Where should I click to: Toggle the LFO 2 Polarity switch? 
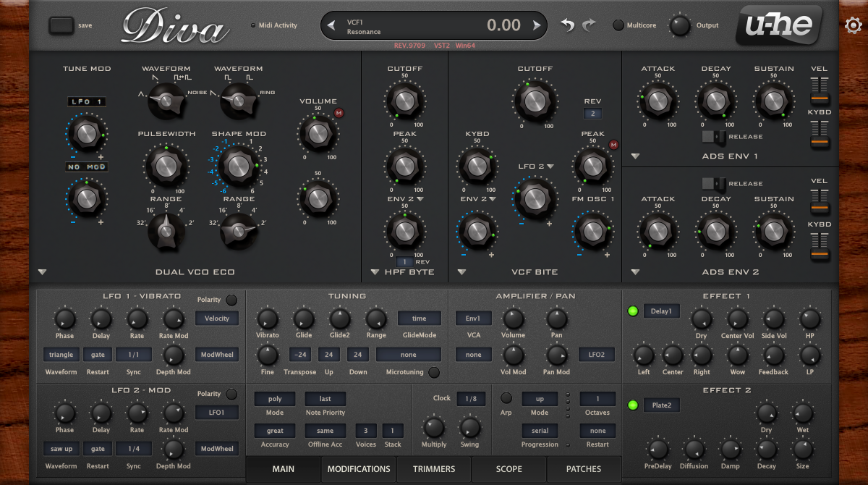pyautogui.click(x=231, y=394)
